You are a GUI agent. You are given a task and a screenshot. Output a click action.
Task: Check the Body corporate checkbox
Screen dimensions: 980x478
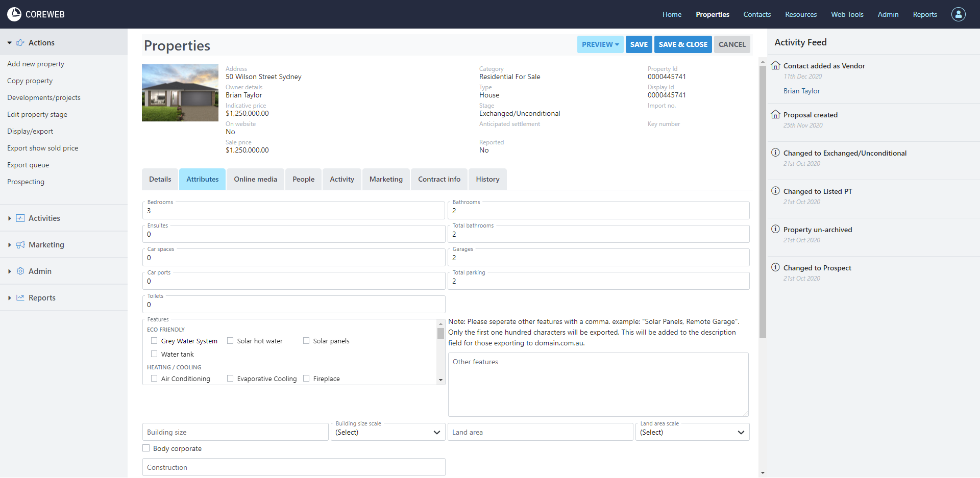tap(146, 448)
